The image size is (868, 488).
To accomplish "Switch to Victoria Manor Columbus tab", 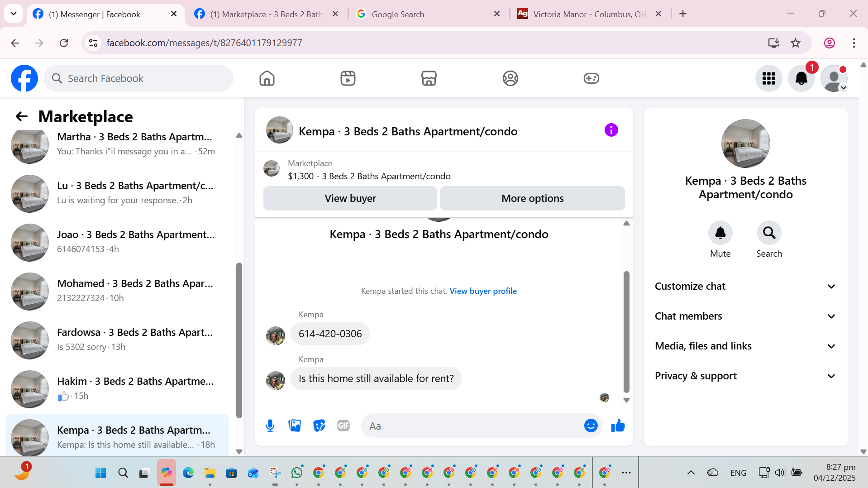I will click(x=590, y=14).
